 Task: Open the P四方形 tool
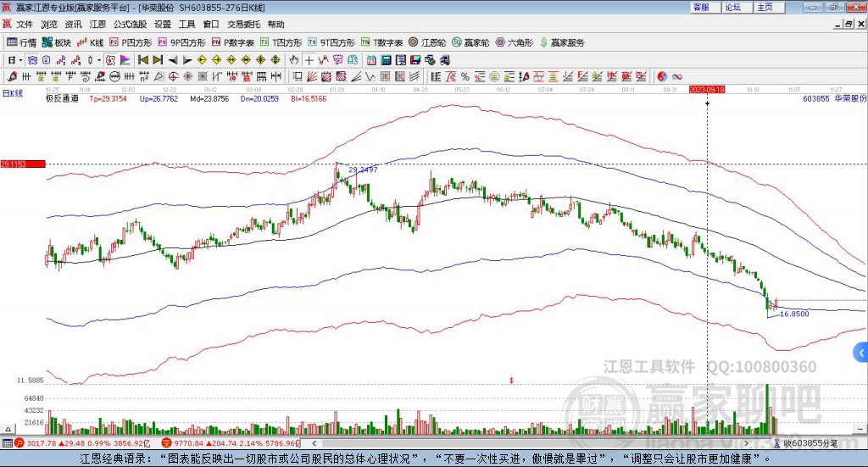tap(131, 42)
